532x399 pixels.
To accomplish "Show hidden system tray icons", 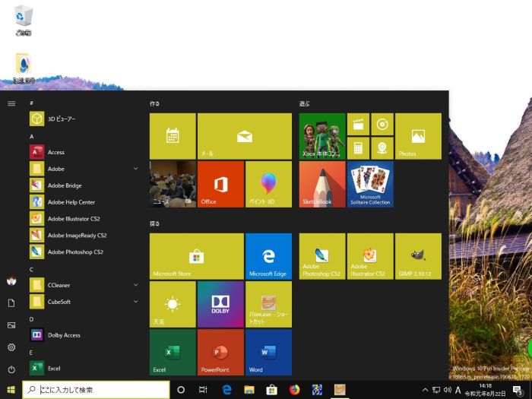I will pyautogui.click(x=425, y=390).
